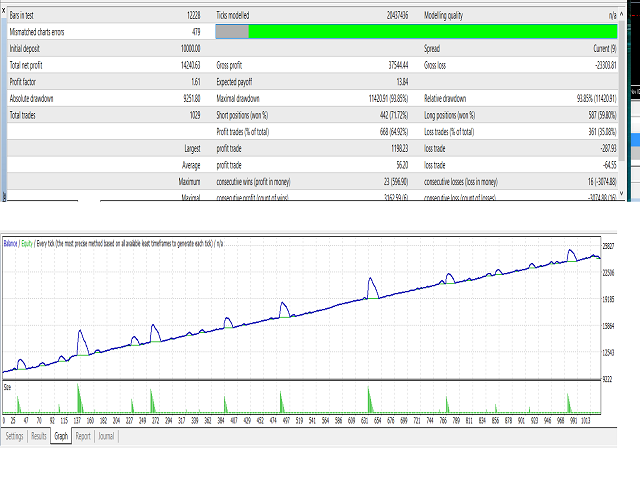The width and height of the screenshot is (640, 480).
Task: Select the profit factor value 1.61
Action: [x=196, y=82]
